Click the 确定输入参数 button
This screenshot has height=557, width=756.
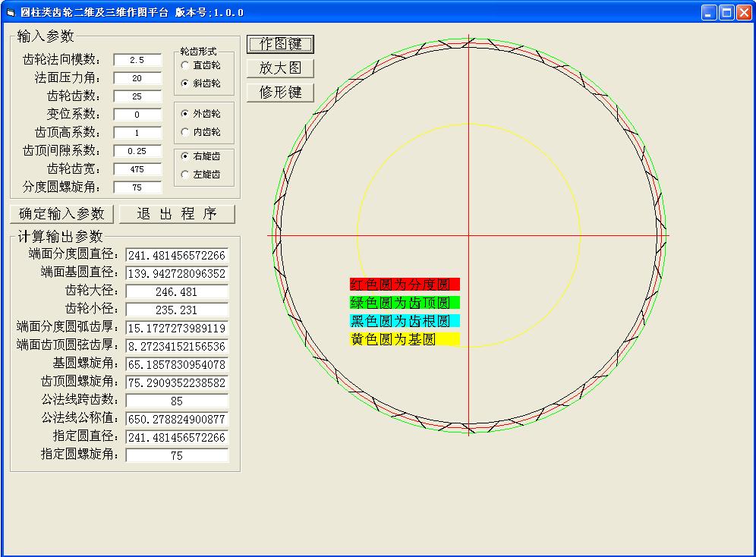[x=61, y=214]
